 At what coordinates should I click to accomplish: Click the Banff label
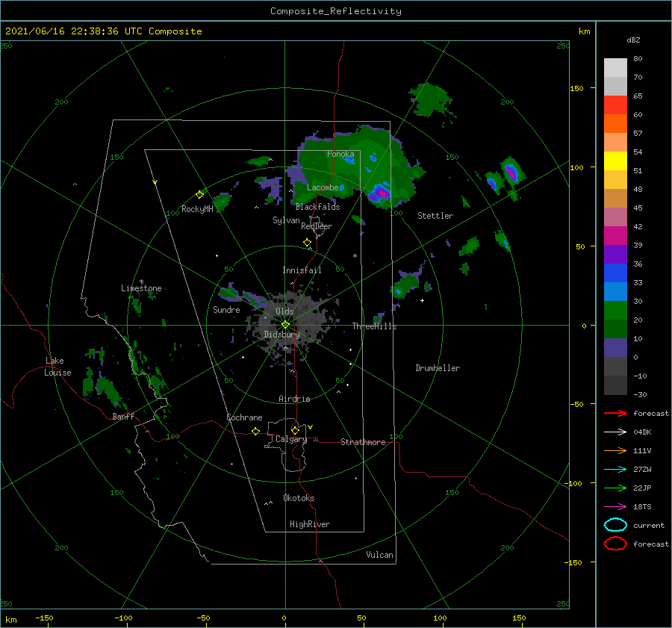coord(123,416)
